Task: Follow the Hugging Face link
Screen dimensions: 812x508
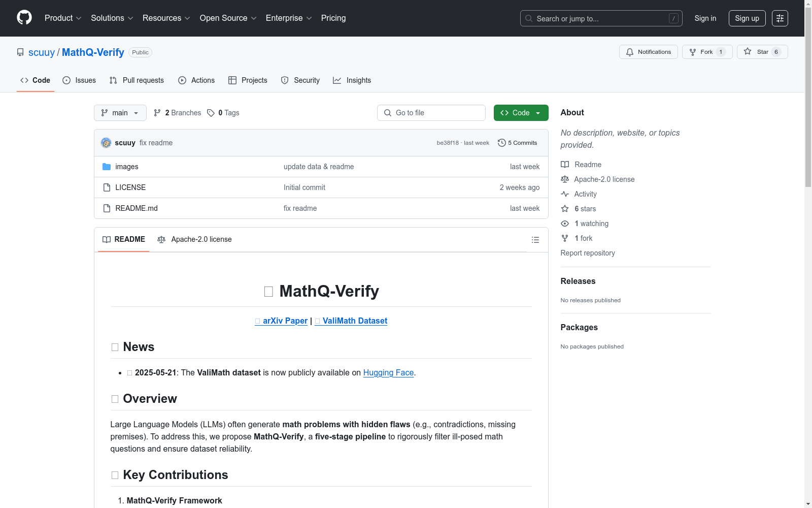Action: (x=389, y=373)
